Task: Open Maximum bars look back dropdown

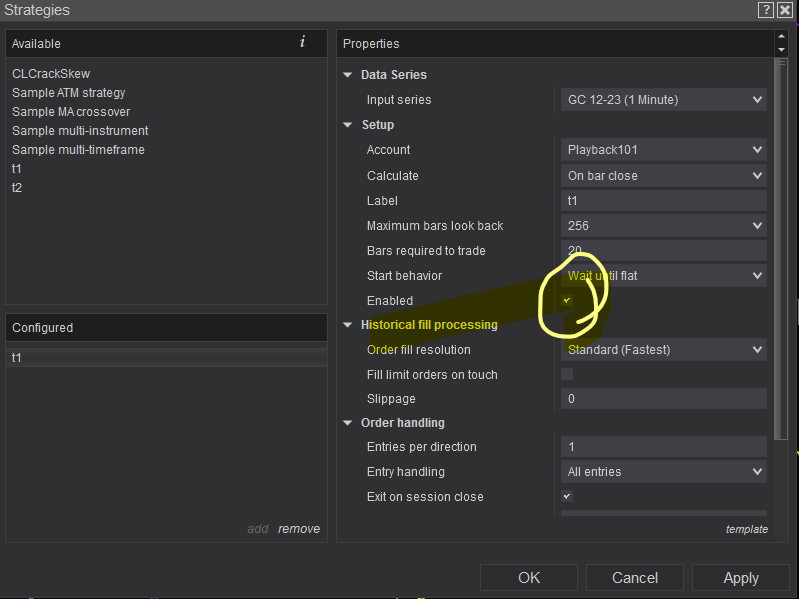Action: [x=663, y=226]
